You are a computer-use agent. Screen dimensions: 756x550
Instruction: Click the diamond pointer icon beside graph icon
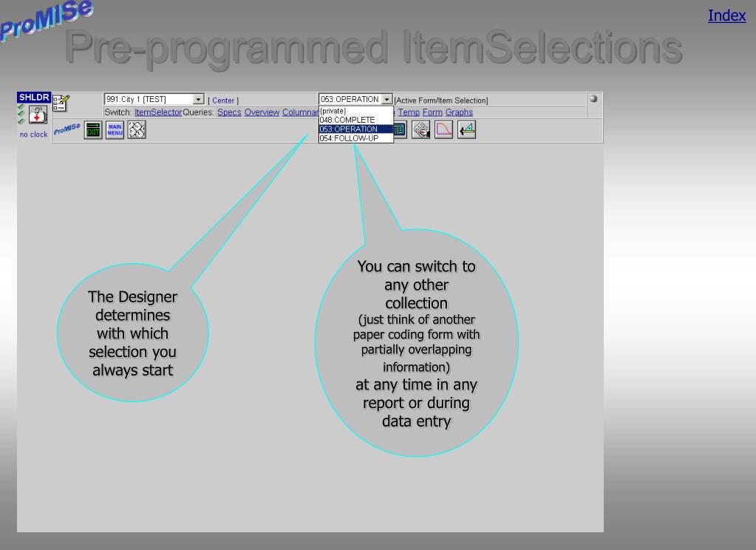tap(421, 130)
